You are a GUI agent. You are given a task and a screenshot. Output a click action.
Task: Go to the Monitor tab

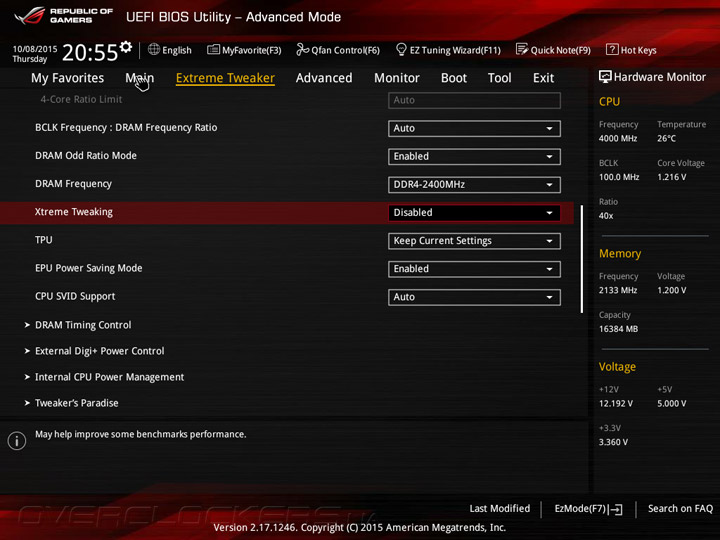(x=397, y=78)
